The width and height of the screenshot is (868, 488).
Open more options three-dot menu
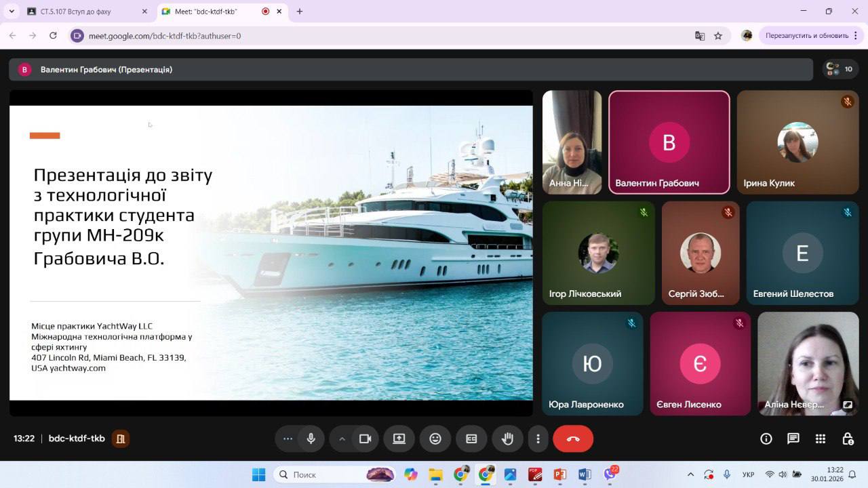(538, 439)
